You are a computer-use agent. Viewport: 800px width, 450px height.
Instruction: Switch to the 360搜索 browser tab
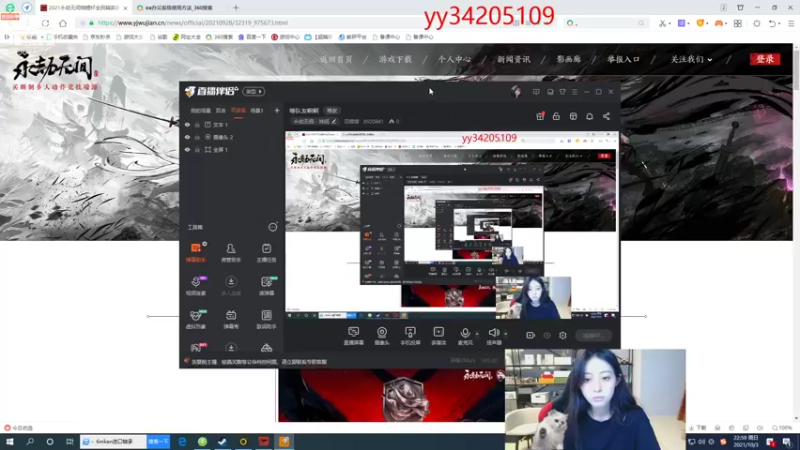tap(179, 8)
